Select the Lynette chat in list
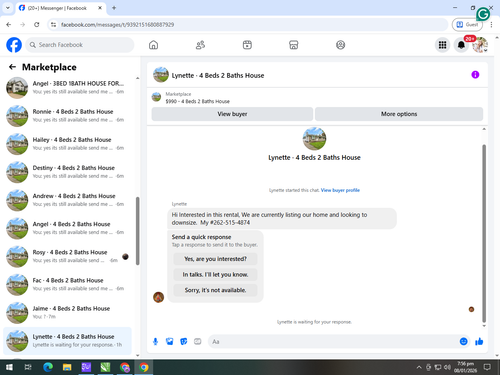Viewport: 500px width, 375px height. 67,341
